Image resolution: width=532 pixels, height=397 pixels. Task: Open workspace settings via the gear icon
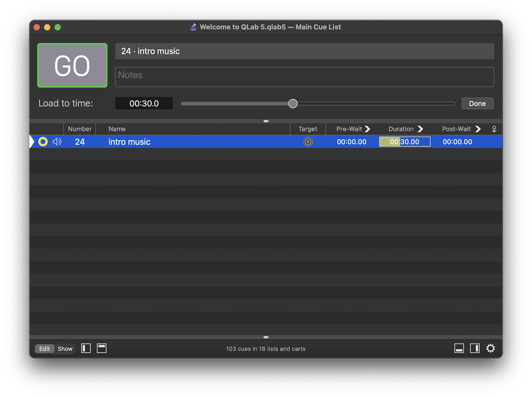point(490,348)
